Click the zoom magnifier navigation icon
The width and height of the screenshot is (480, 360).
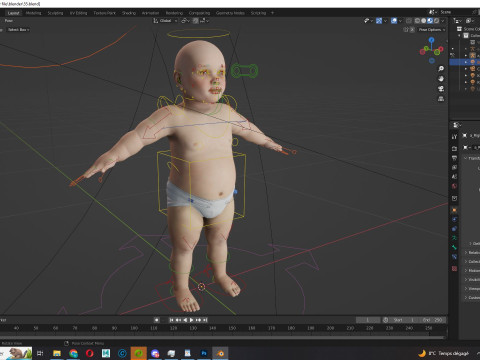click(x=441, y=69)
